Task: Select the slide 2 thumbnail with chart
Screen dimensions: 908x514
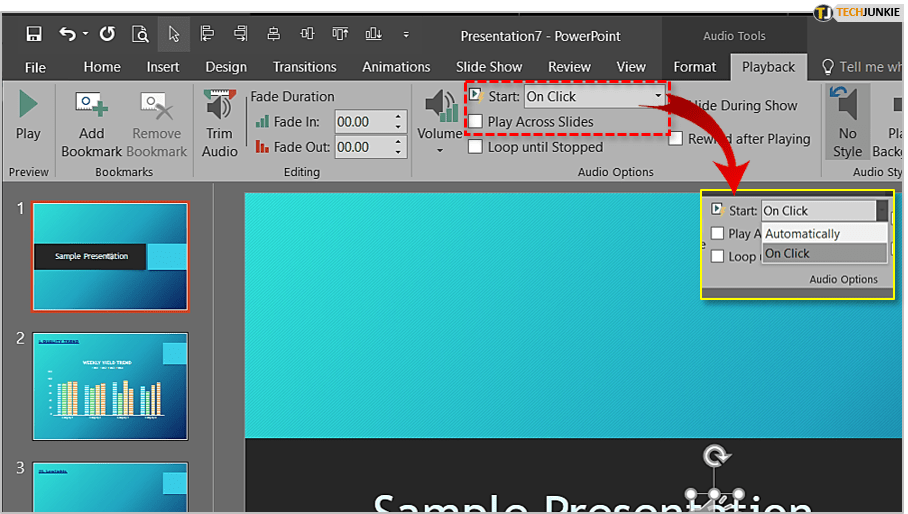Action: click(110, 386)
